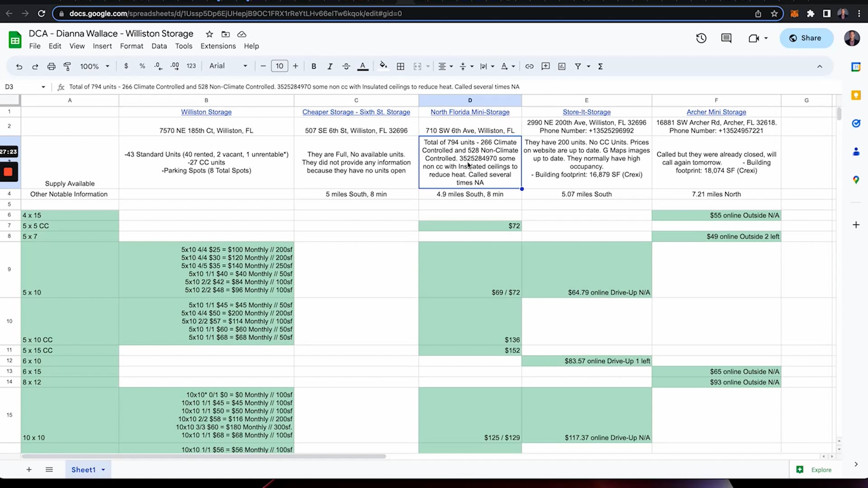Click the Share button
Image resolution: width=868 pixels, height=488 pixels.
coord(806,38)
